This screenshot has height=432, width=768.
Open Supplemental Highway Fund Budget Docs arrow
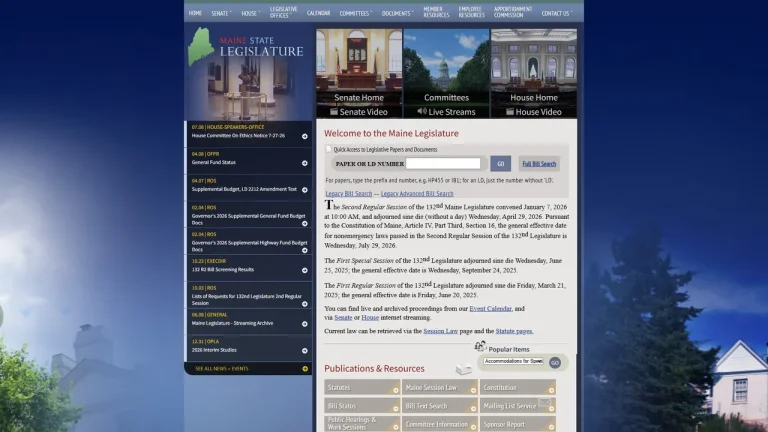pyautogui.click(x=305, y=250)
